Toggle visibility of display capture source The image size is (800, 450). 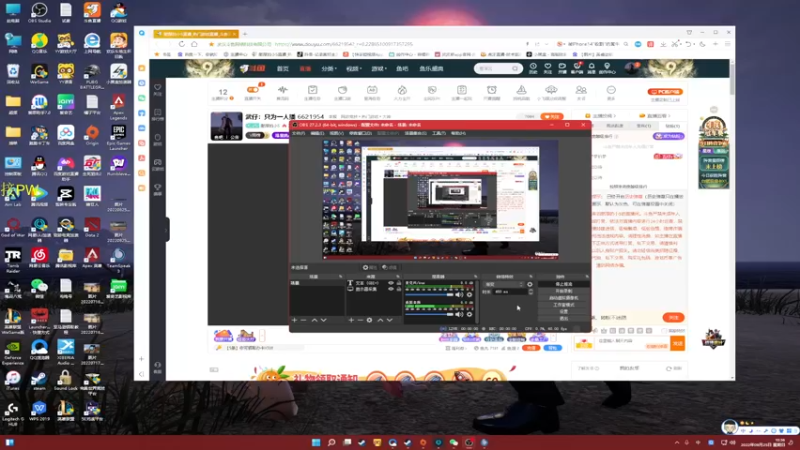pyautogui.click(x=391, y=289)
